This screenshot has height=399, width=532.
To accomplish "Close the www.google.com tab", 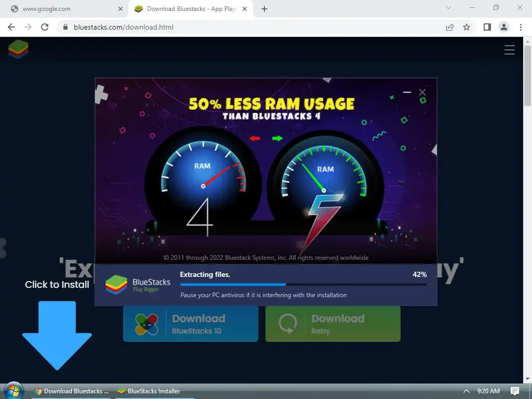I will [121, 9].
